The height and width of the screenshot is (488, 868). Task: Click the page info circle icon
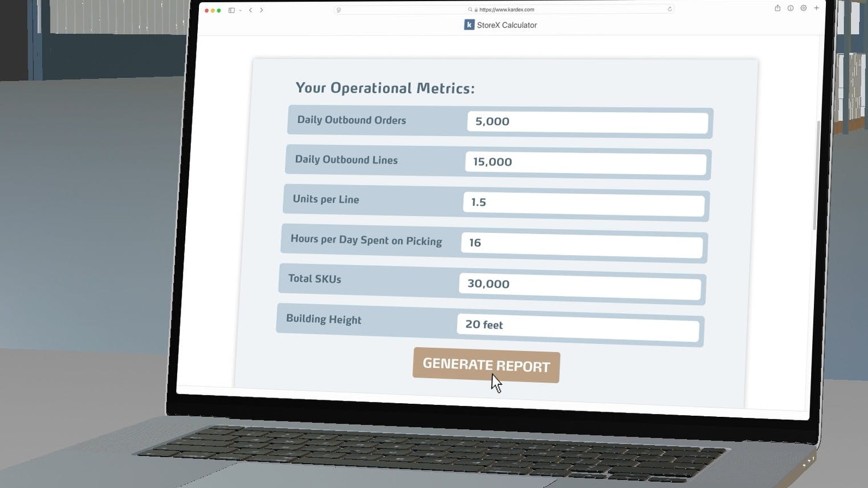(x=790, y=8)
